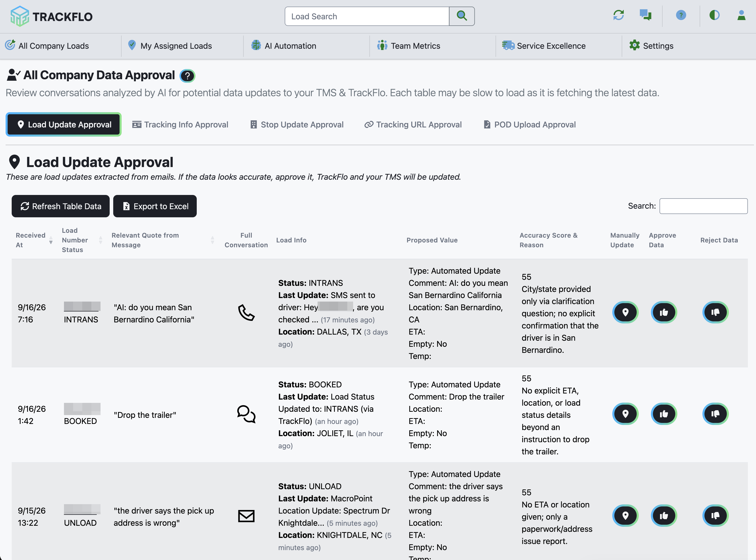Click the refresh sync icon in header
This screenshot has width=756, height=560.
point(618,15)
